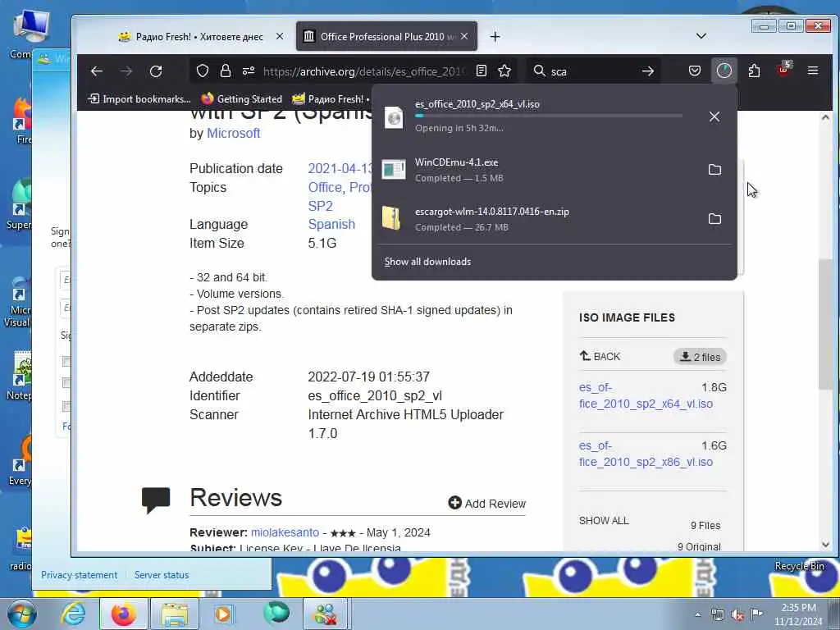The image size is (840, 630).
Task: Click Show all downloads
Action: coord(427,262)
